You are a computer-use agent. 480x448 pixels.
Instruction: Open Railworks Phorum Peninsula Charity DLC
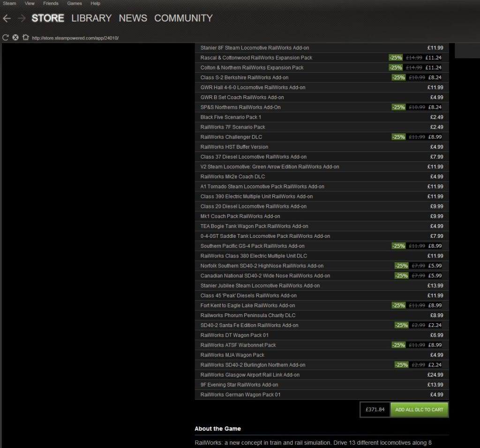click(248, 315)
